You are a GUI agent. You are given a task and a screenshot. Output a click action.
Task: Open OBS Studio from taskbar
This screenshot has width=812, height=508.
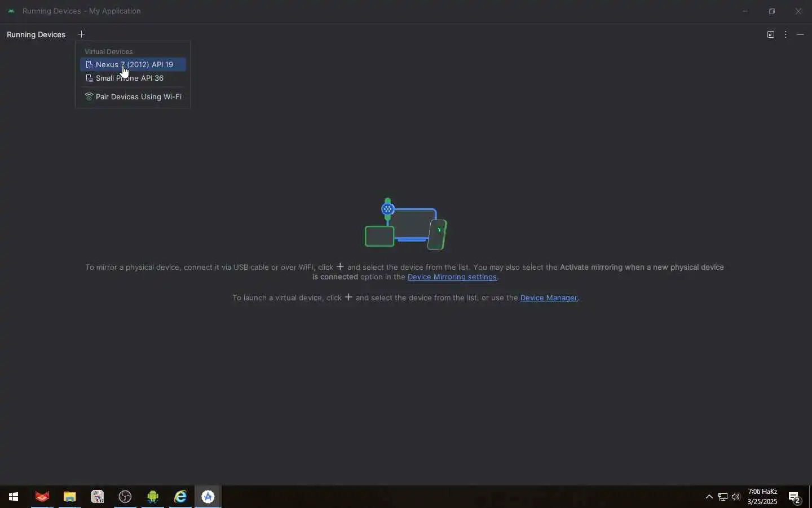point(125,497)
